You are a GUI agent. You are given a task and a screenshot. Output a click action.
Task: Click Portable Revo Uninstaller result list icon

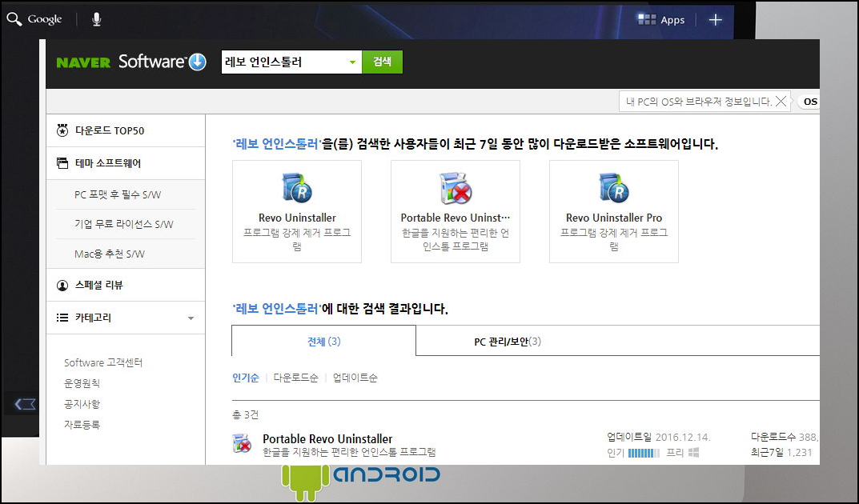(242, 443)
